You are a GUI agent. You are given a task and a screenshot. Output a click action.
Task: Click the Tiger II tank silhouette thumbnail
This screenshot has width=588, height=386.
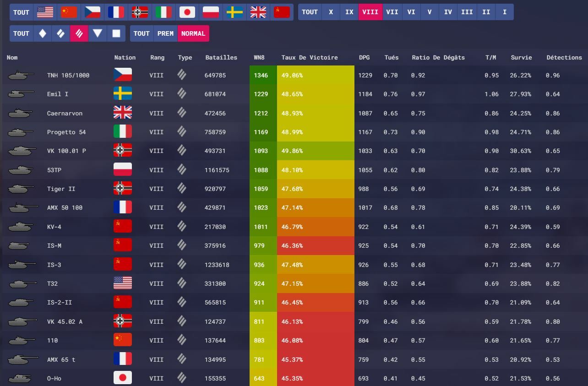pos(21,189)
